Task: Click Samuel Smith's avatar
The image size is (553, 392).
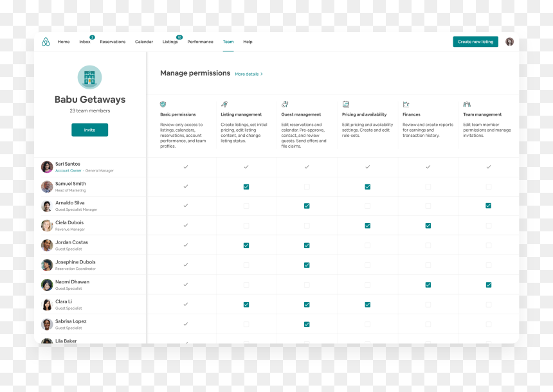Action: 47,186
